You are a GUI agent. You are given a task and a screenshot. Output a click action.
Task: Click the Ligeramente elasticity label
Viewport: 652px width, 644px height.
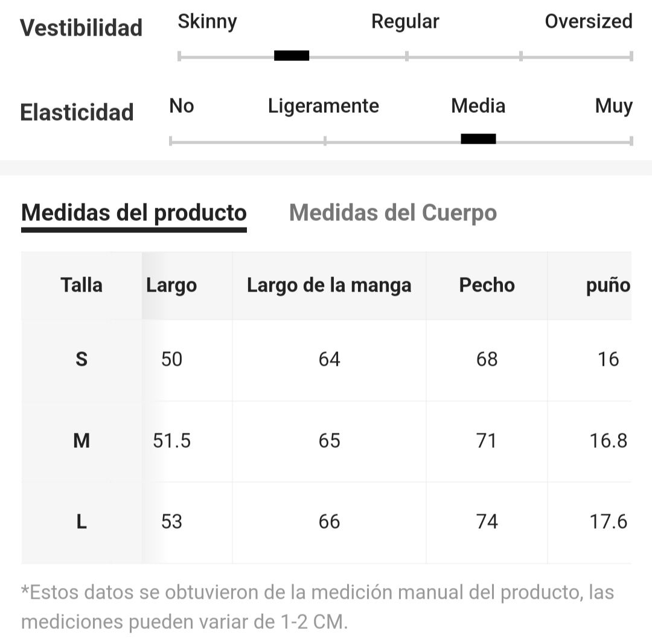click(x=324, y=106)
